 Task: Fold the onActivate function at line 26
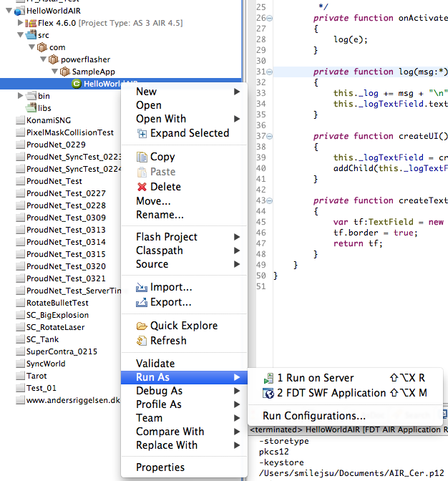click(x=270, y=19)
